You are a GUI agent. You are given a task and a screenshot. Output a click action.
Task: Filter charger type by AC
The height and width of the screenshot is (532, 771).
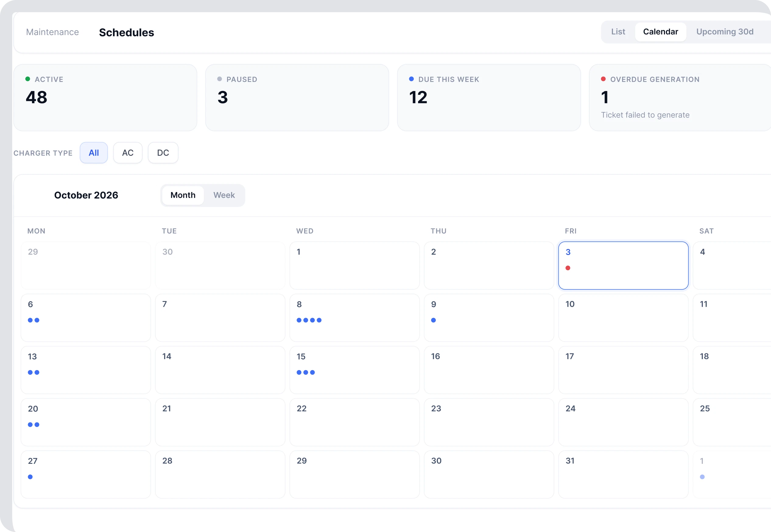click(x=128, y=153)
